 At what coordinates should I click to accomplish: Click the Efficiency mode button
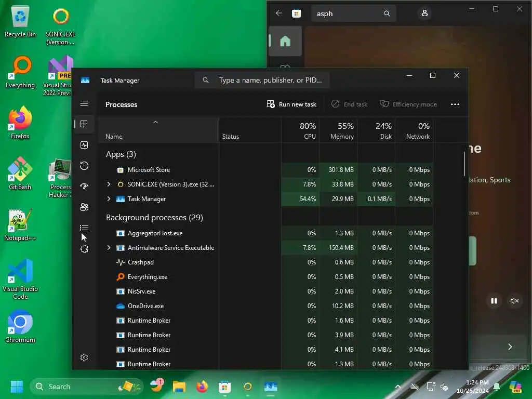pyautogui.click(x=408, y=104)
